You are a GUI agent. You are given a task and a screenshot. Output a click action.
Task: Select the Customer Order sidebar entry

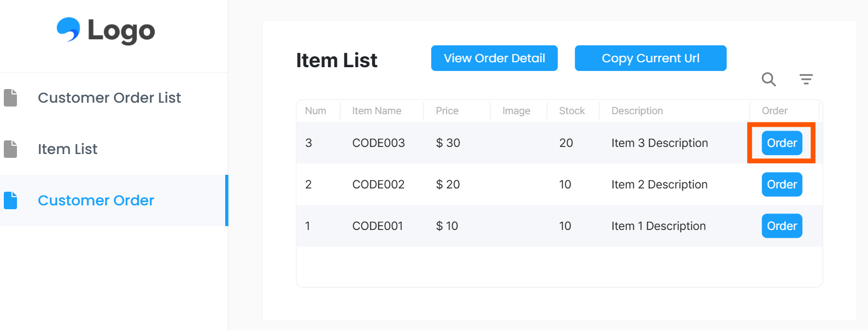coord(114,200)
